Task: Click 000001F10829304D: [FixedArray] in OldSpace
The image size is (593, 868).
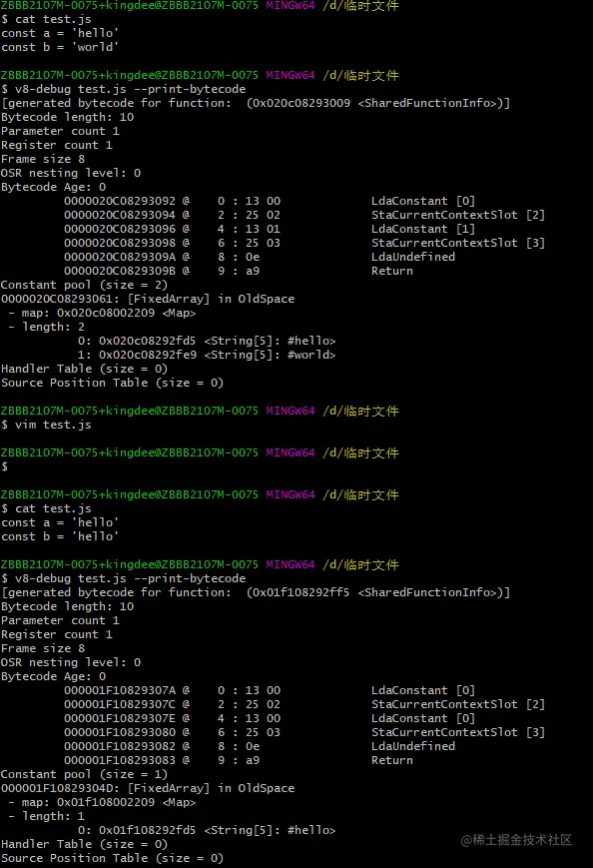Action: (x=148, y=788)
